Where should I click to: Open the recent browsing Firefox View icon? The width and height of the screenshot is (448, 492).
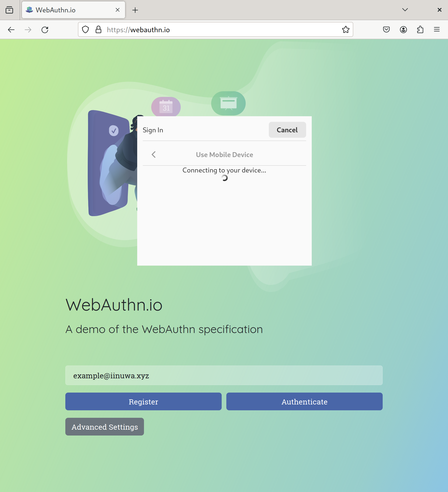pyautogui.click(x=9, y=10)
